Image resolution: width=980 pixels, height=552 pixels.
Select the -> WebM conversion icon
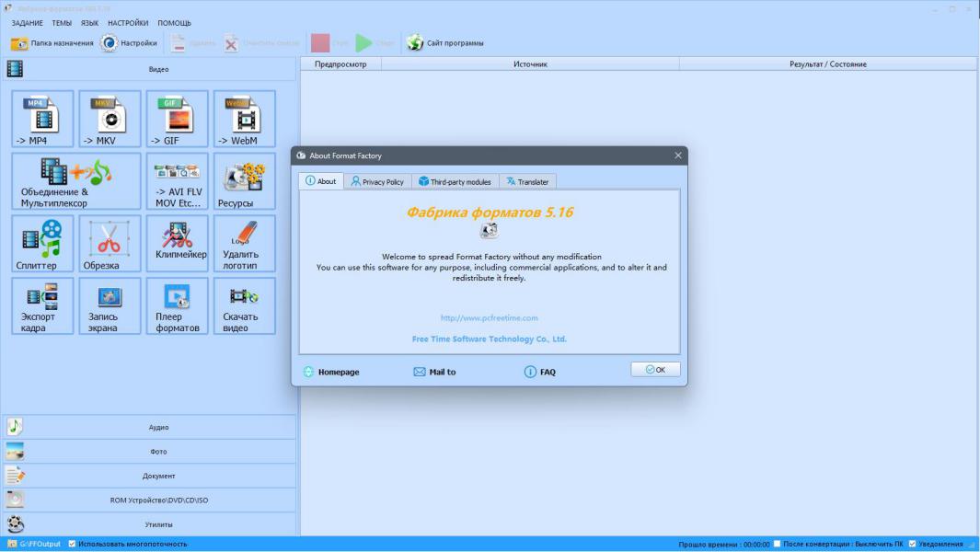(245, 119)
